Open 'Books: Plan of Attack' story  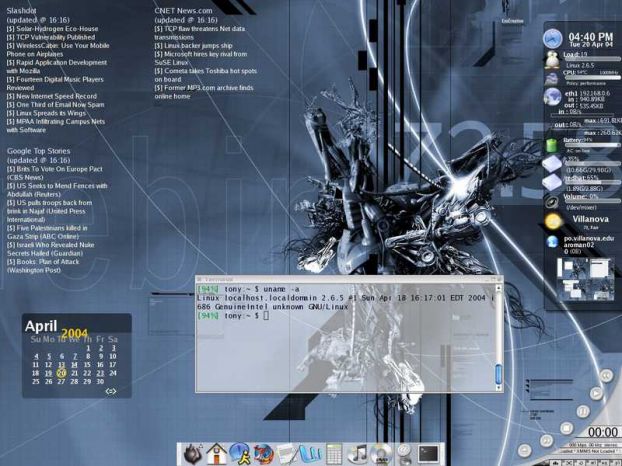(43, 266)
